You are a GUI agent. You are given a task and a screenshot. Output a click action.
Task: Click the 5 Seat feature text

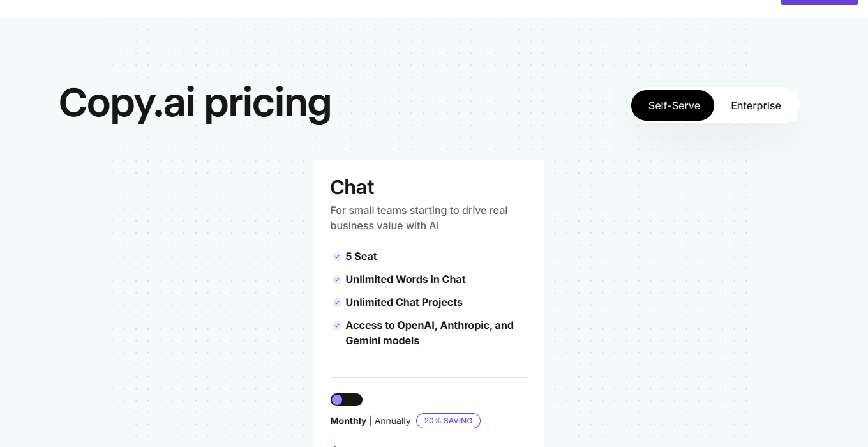pos(361,256)
